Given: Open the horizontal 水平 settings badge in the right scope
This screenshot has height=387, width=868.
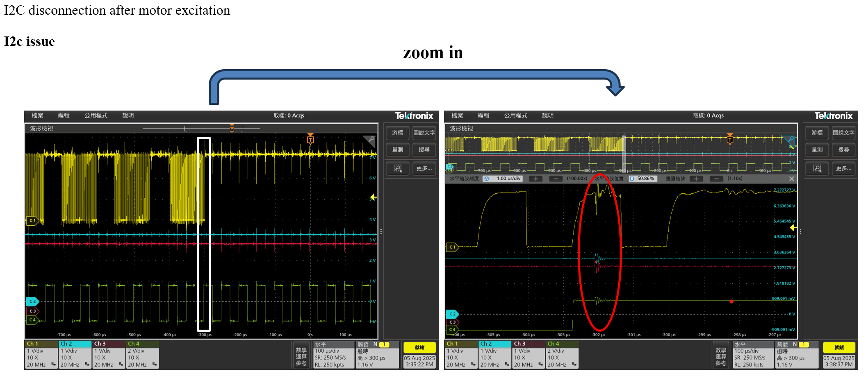Looking at the screenshot, I should (x=753, y=355).
